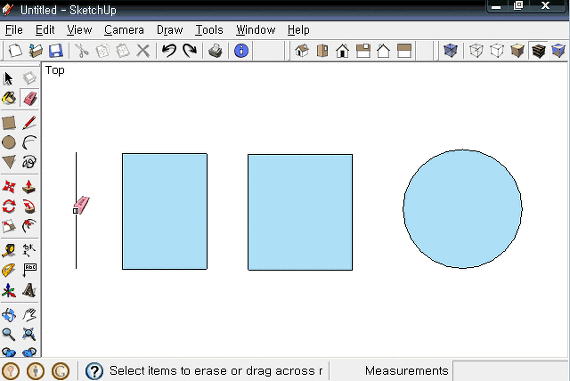Create a new file with New icon
Screen dimensions: 570x381
pos(15,51)
